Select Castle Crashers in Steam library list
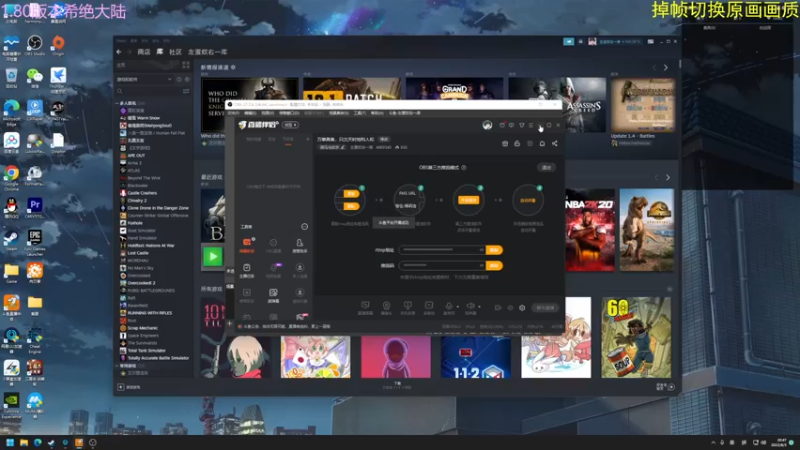The image size is (800, 450). (x=142, y=193)
